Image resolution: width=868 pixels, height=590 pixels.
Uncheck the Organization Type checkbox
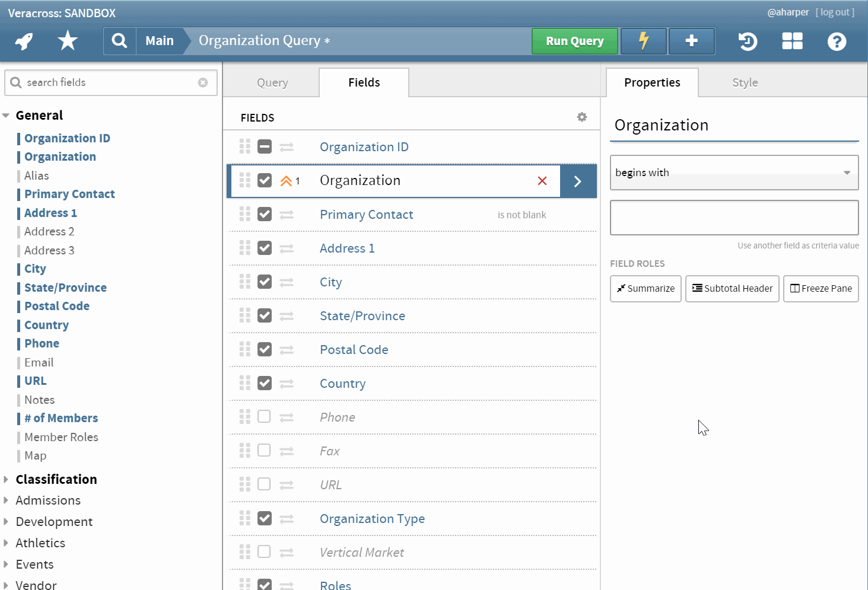265,518
